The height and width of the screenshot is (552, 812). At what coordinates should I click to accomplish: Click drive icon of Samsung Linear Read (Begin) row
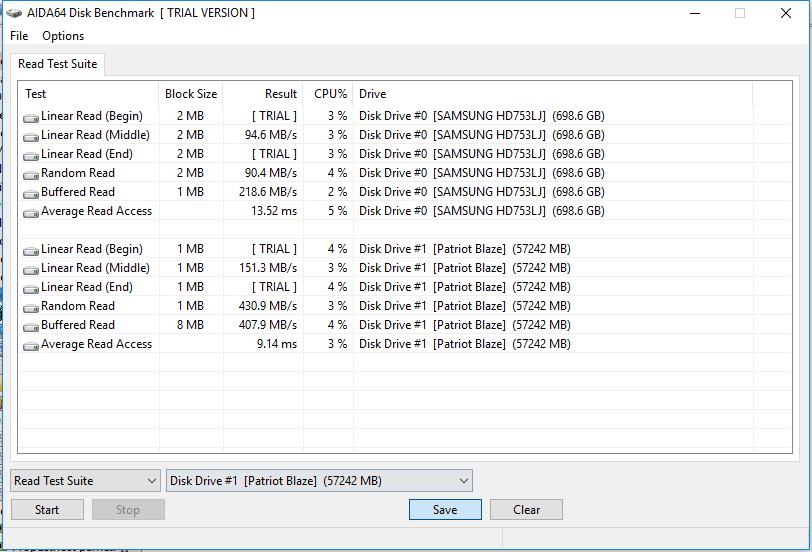pyautogui.click(x=31, y=118)
